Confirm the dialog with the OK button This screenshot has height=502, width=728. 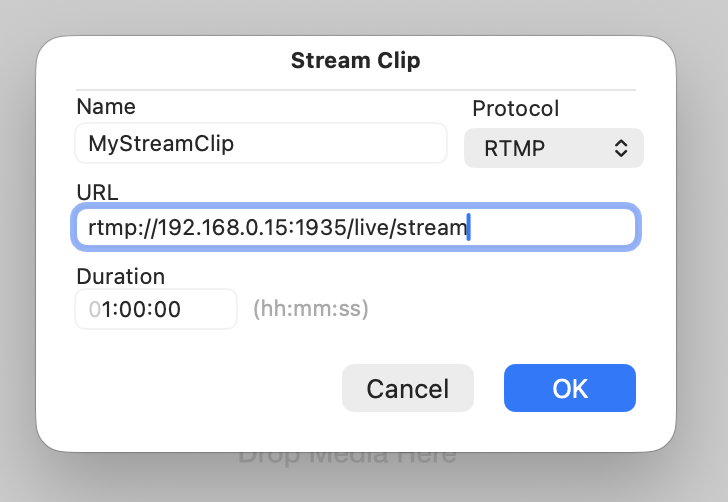tap(569, 388)
